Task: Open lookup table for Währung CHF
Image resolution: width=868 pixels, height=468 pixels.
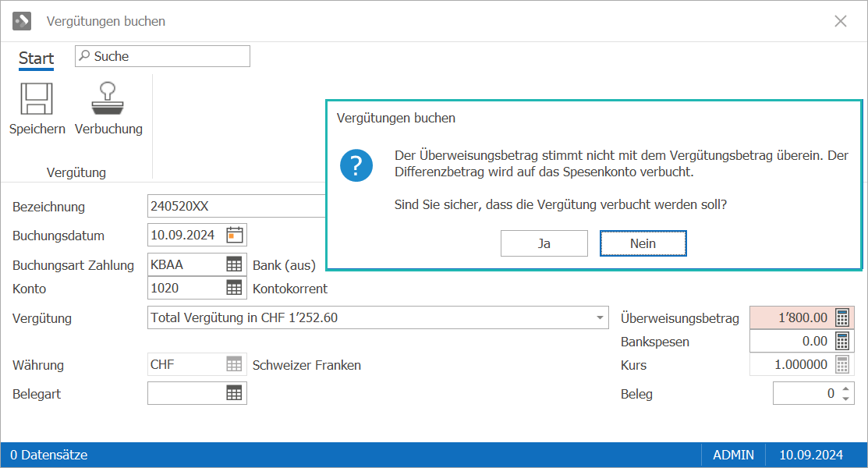Action: [x=234, y=364]
